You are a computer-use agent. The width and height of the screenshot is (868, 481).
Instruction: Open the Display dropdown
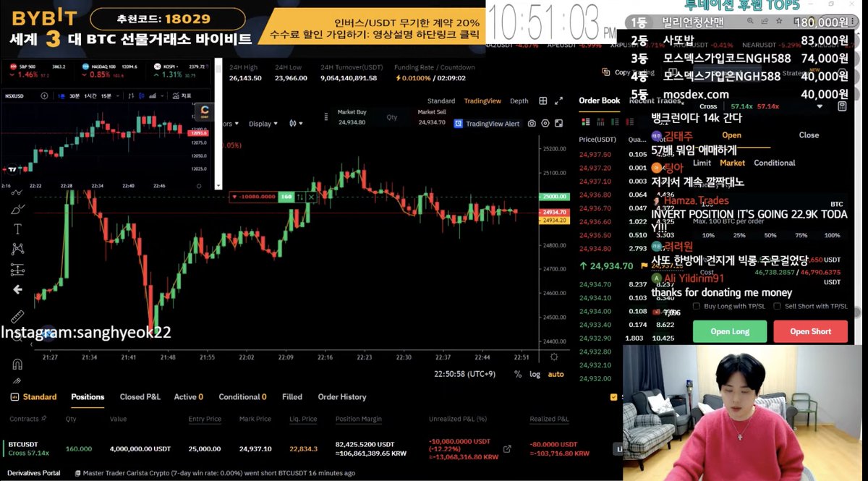263,124
